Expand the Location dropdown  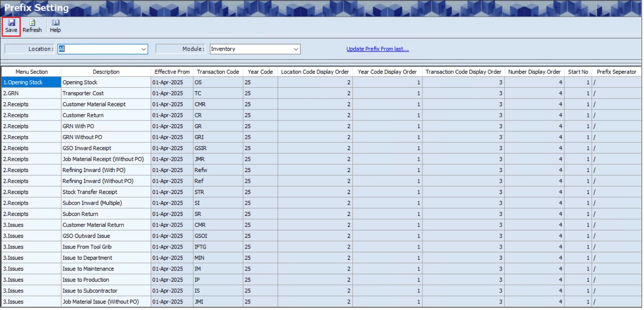(x=143, y=49)
